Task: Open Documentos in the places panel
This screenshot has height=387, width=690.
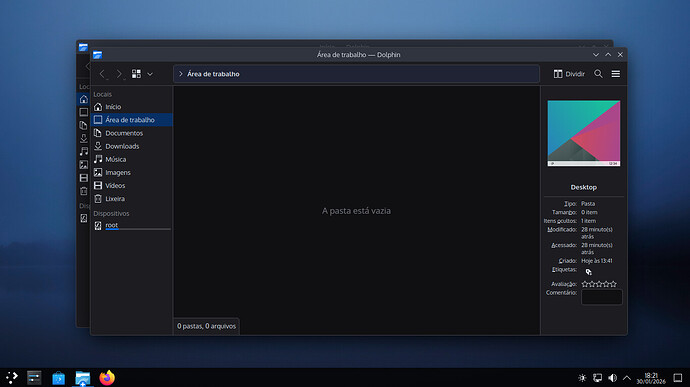Action: pyautogui.click(x=132, y=133)
